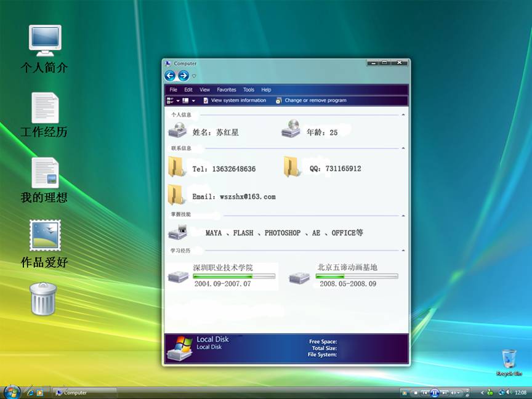Go forward with the Forward arrow button
Screen dimensions: 532x399
[183, 76]
